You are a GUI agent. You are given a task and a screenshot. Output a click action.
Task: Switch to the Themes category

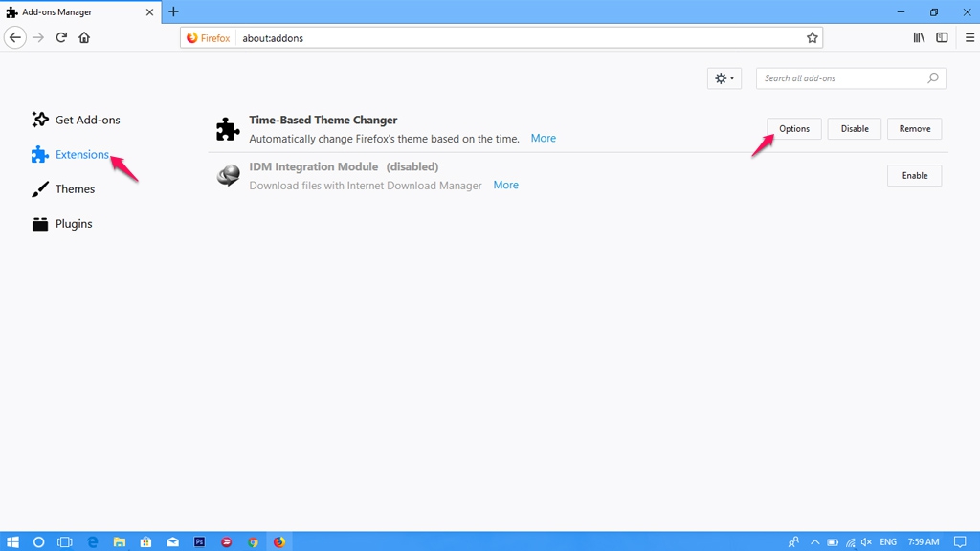[63, 188]
